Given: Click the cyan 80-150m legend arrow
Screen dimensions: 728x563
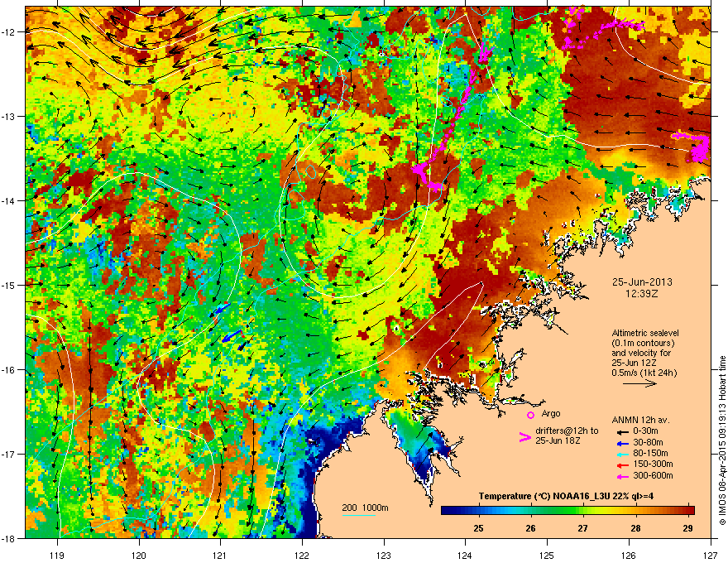Looking at the screenshot, I should point(621,454).
